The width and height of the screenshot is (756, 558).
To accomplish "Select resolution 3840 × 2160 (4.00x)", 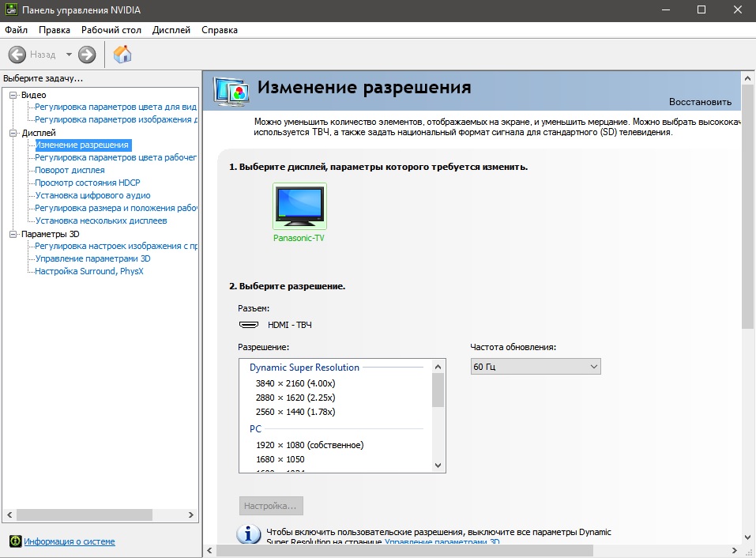I will click(x=295, y=383).
